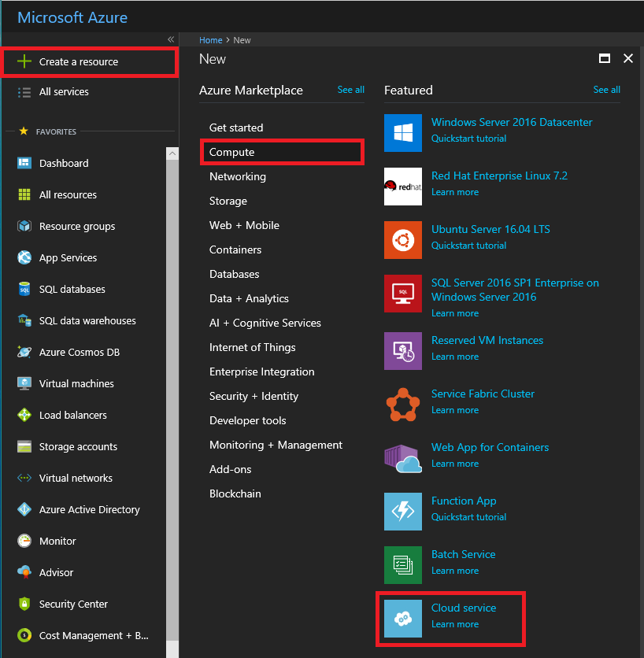Select the Function App lightning tile icon
This screenshot has width=644, height=658.
click(x=402, y=511)
